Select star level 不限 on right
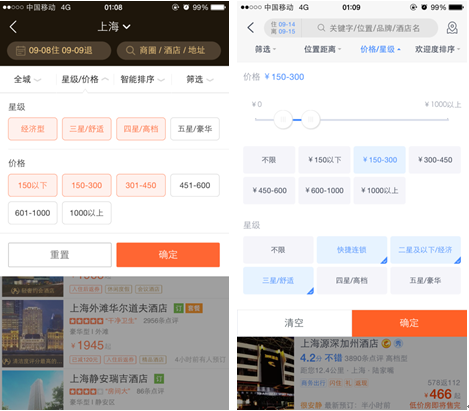 pyautogui.click(x=278, y=250)
